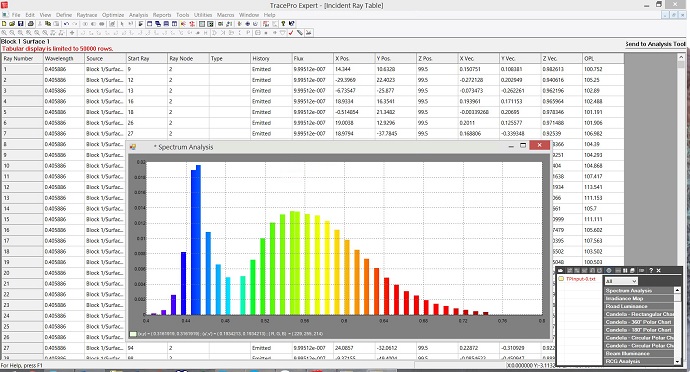
Task: Click the analysis list scroll-up arrow
Action: pos(677,290)
